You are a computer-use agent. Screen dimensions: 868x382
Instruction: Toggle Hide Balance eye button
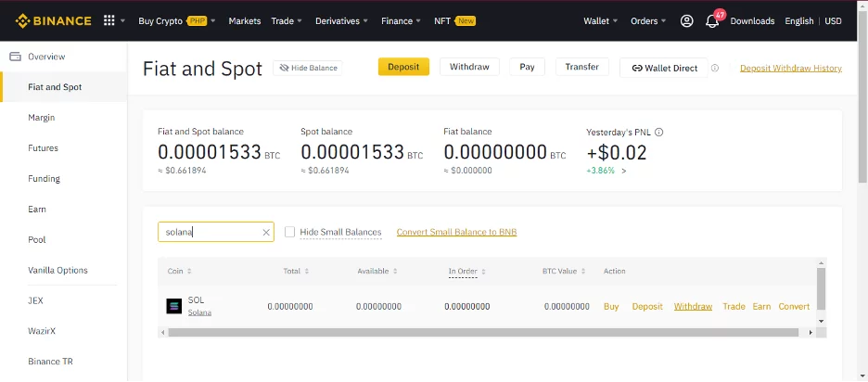[x=308, y=68]
